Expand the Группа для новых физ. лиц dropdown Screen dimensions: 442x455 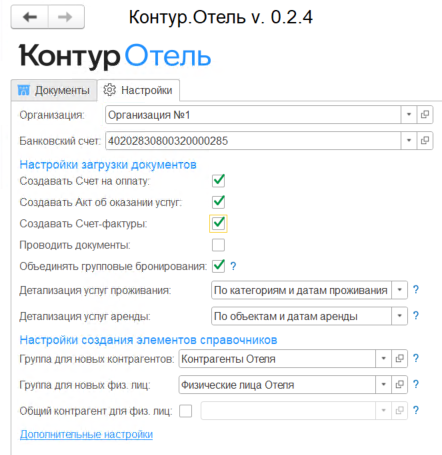(x=383, y=385)
